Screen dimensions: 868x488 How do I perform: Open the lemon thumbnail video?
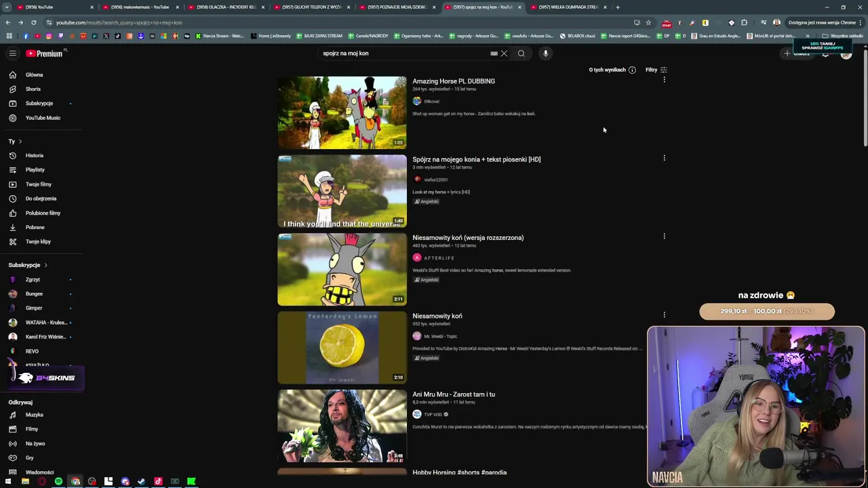(342, 348)
